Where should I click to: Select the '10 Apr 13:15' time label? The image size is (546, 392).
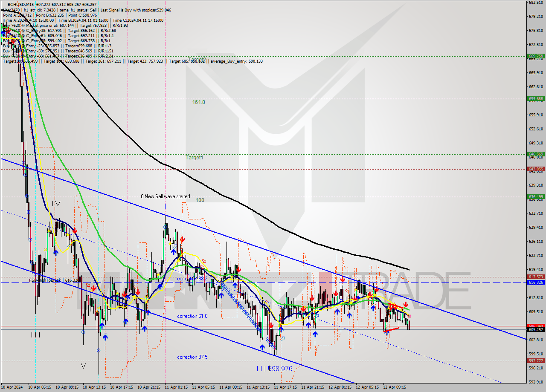point(94,387)
